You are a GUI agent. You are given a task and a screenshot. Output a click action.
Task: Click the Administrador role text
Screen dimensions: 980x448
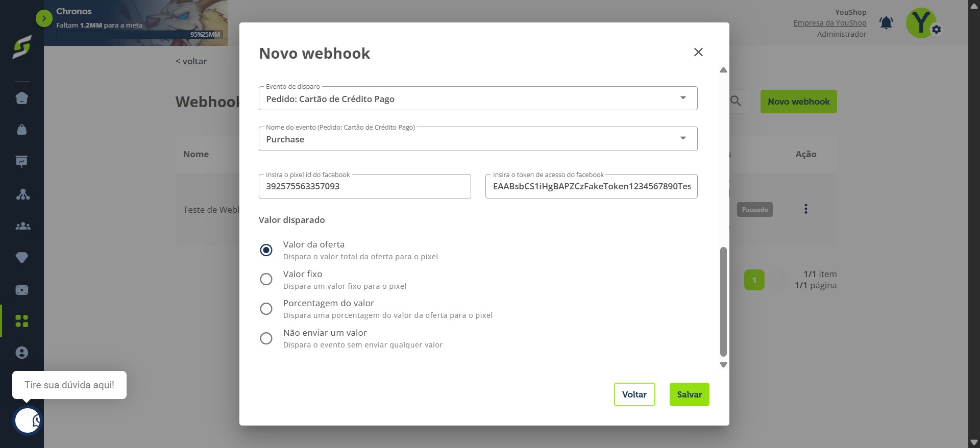point(842,34)
